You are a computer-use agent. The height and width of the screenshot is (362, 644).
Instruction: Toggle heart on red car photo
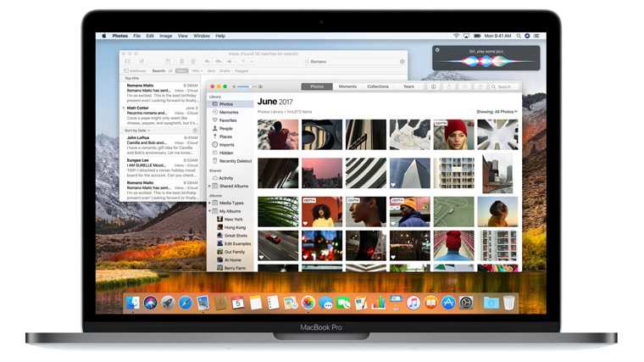click(261, 257)
